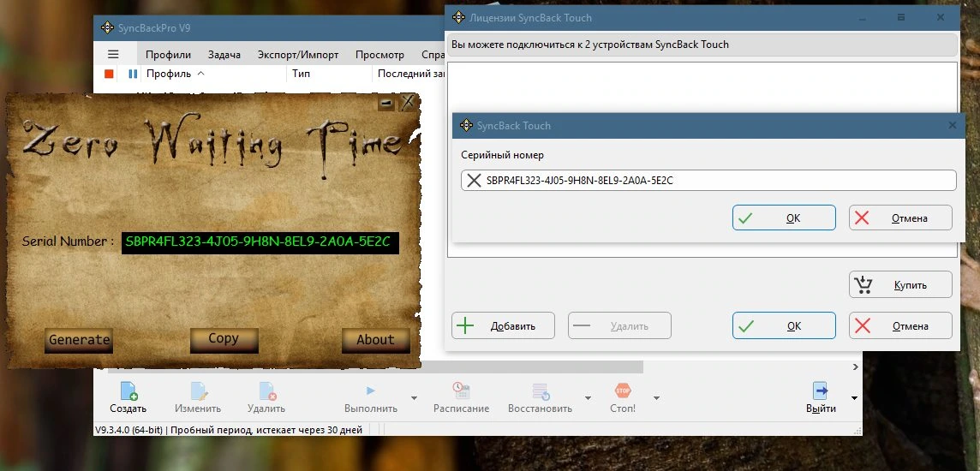Click the About button in Zero Waiting Time window
The image size is (980, 471).
coord(375,341)
